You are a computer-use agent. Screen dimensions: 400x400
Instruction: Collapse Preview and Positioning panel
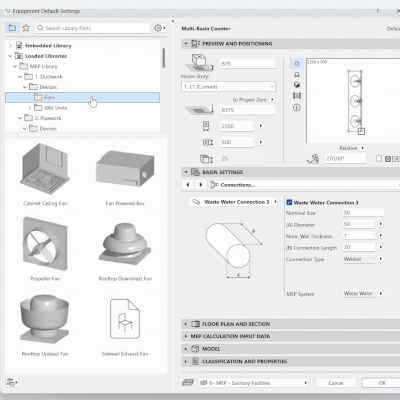coord(186,44)
